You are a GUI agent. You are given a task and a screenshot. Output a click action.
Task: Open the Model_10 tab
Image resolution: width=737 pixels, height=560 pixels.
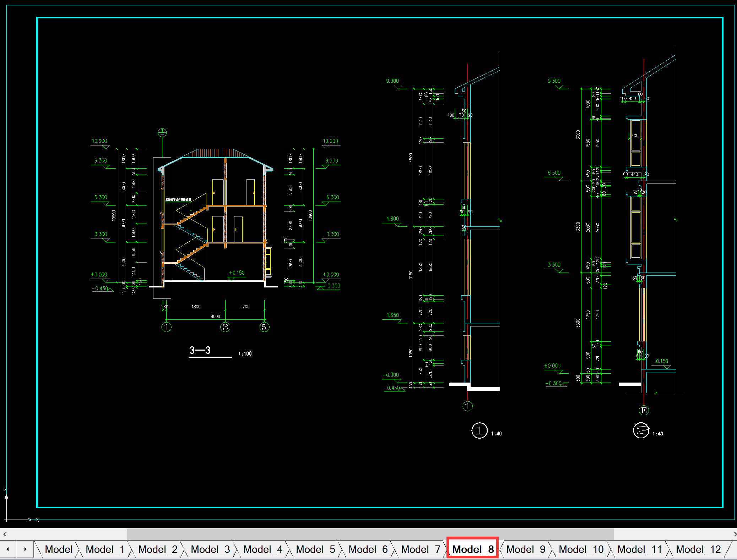point(581,549)
